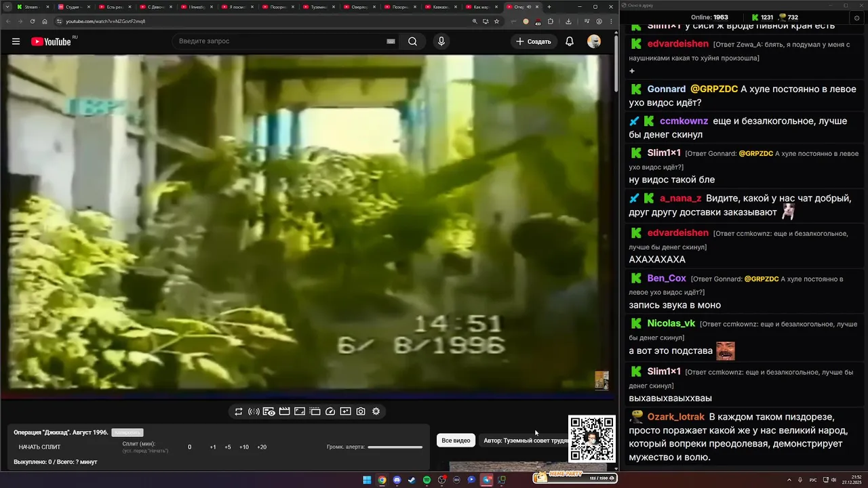
Task: Click username Gonnard in chat
Action: click(667, 89)
